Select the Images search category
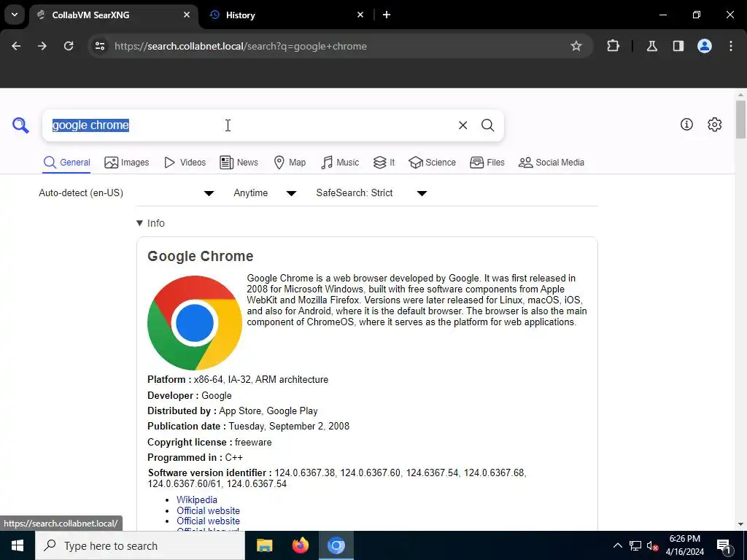Screen dimensions: 747x560 click(127, 163)
